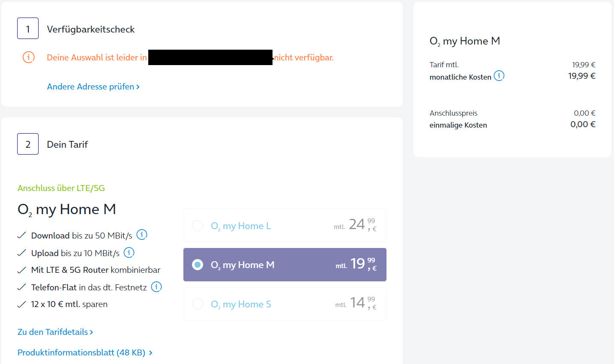Image resolution: width=614 pixels, height=364 pixels.
Task: Open info icon beside Telefon-Flat feature
Action: pyautogui.click(x=156, y=287)
